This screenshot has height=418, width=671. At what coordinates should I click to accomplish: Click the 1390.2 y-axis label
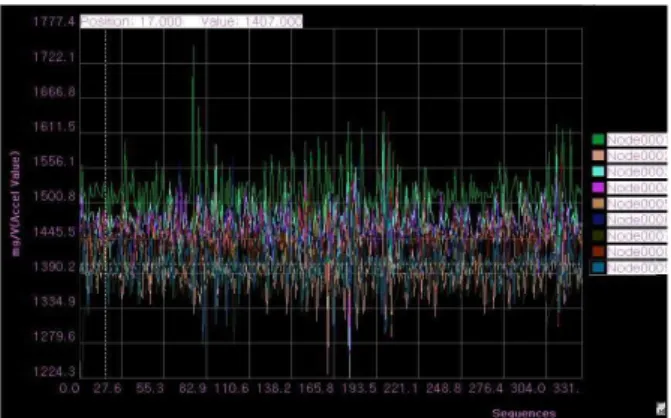[54, 267]
